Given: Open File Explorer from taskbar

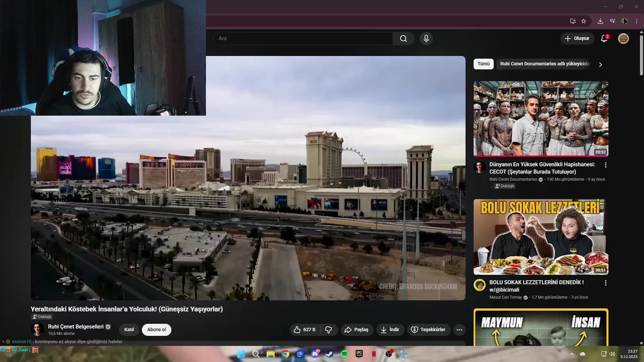Looking at the screenshot, I should [x=271, y=354].
